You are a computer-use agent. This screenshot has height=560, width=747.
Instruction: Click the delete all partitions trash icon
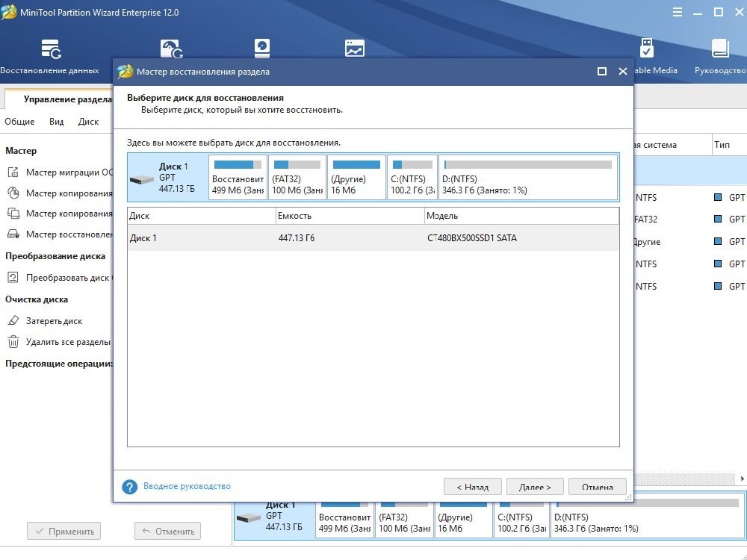click(x=13, y=341)
